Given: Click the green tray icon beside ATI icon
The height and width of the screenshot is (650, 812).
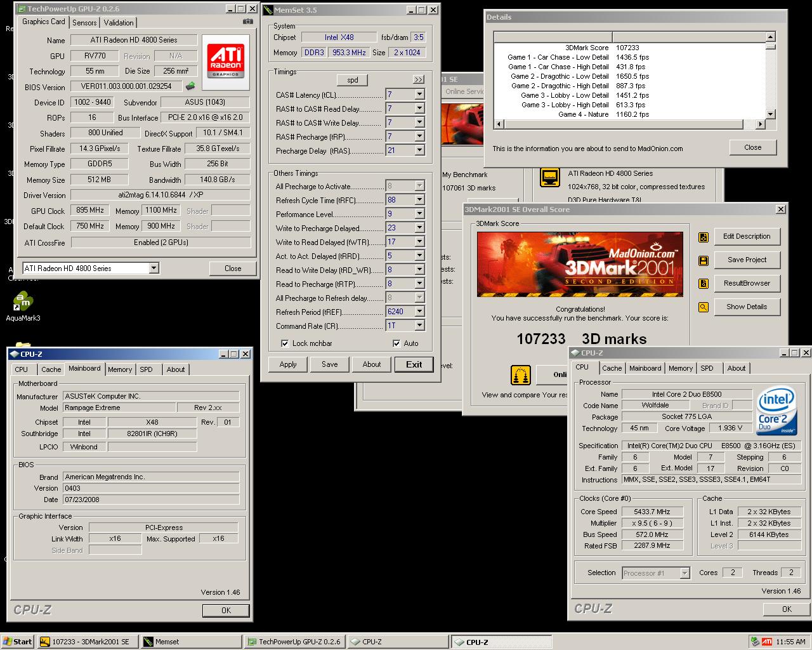Looking at the screenshot, I should (x=754, y=641).
